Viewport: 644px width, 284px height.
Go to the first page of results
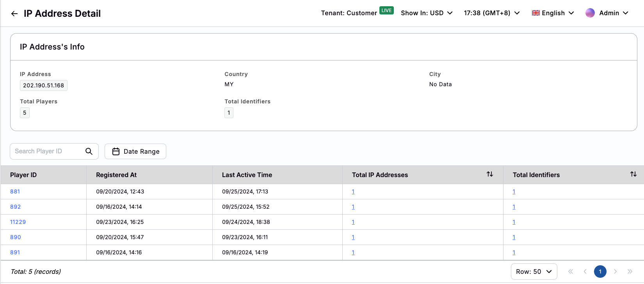tap(571, 272)
